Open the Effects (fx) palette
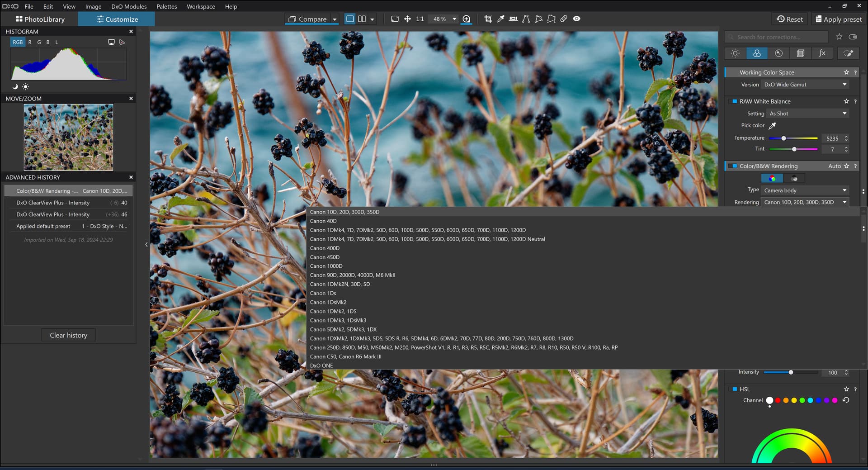 822,53
